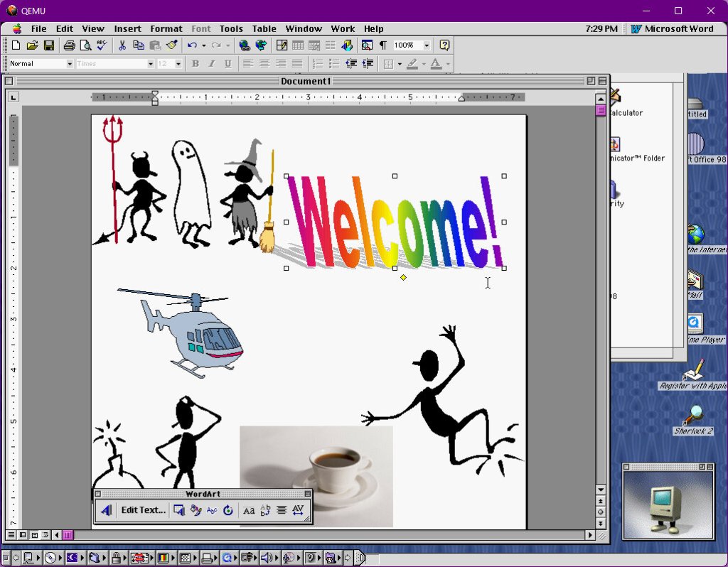Toggle WordArt Same Letter Heights
728x567 pixels.
tap(249, 510)
